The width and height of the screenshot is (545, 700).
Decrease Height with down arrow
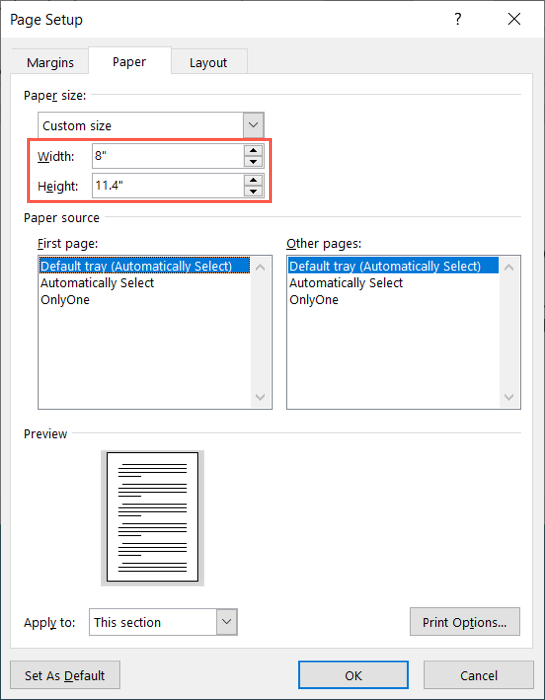point(254,192)
